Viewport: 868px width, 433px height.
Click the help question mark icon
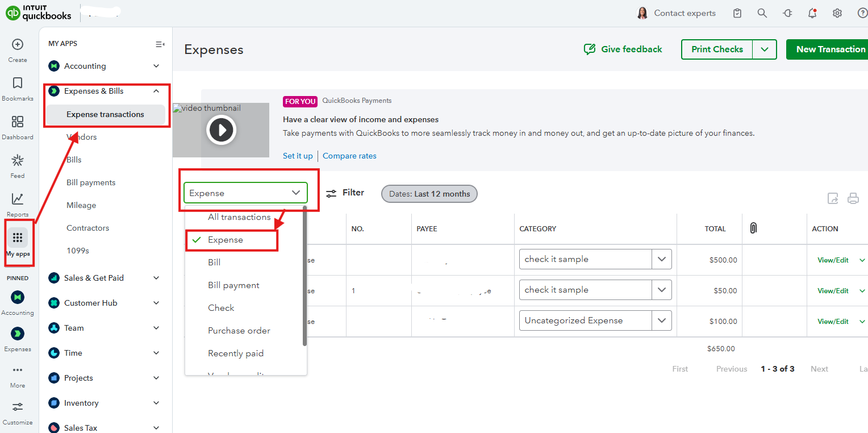click(x=862, y=13)
